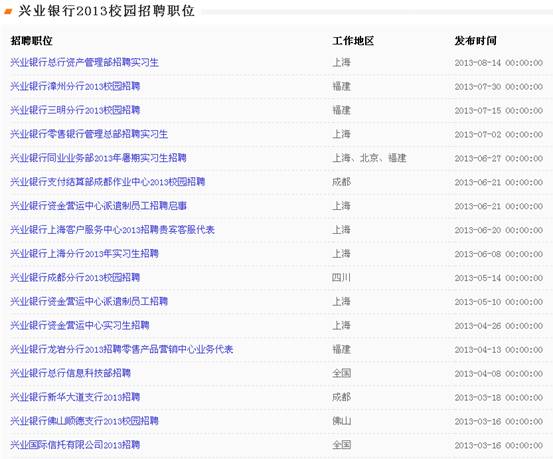Click the 发布时间 column header
The image size is (553, 459).
475,41
